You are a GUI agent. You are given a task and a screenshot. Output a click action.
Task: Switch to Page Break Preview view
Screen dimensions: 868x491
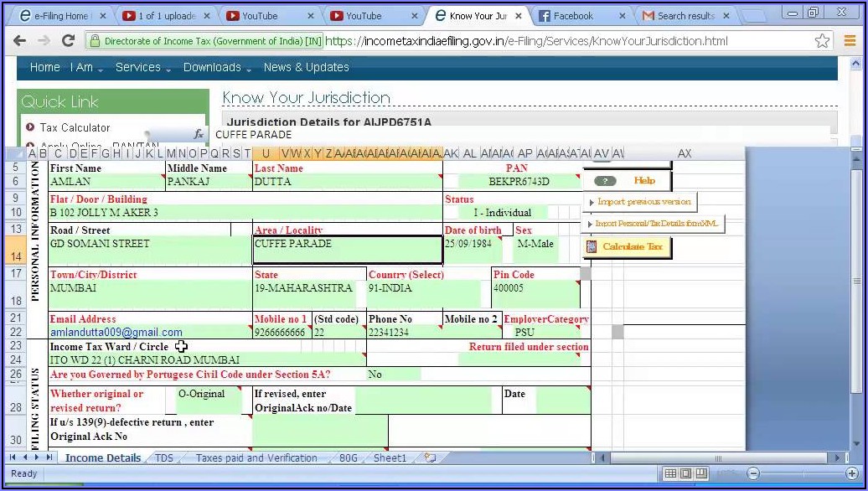point(702,474)
